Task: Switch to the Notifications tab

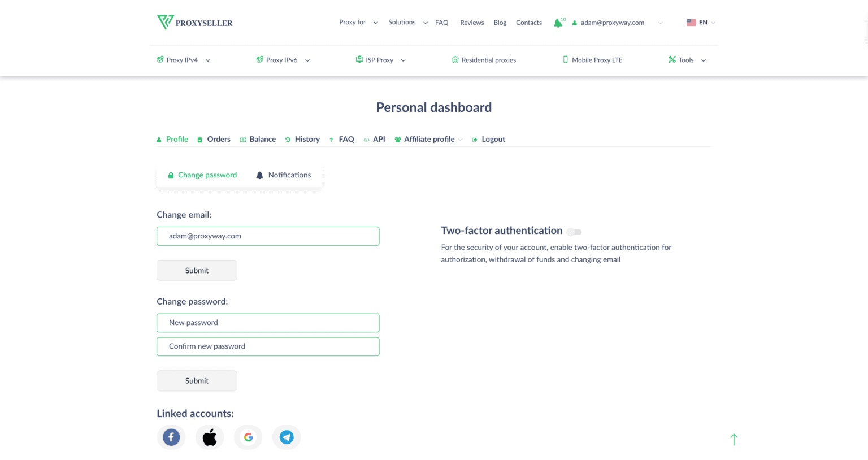Action: [x=289, y=175]
